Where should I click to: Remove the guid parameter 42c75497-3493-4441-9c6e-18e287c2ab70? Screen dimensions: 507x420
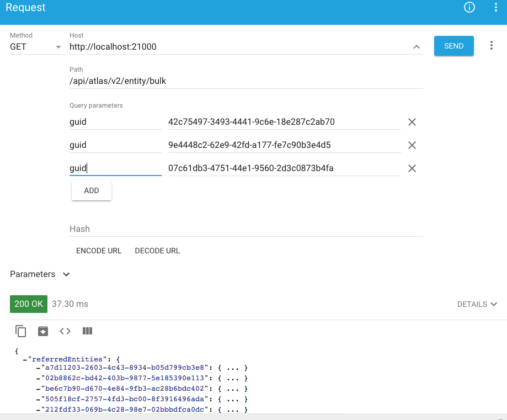point(412,122)
